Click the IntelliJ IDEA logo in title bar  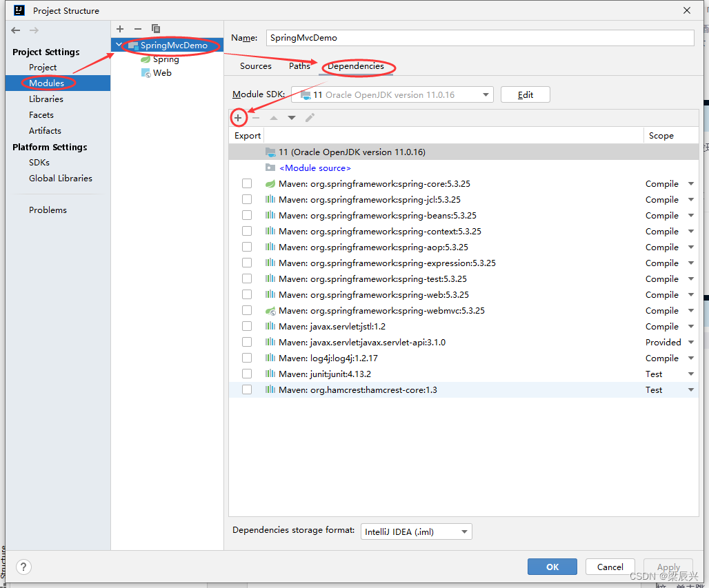[x=19, y=10]
